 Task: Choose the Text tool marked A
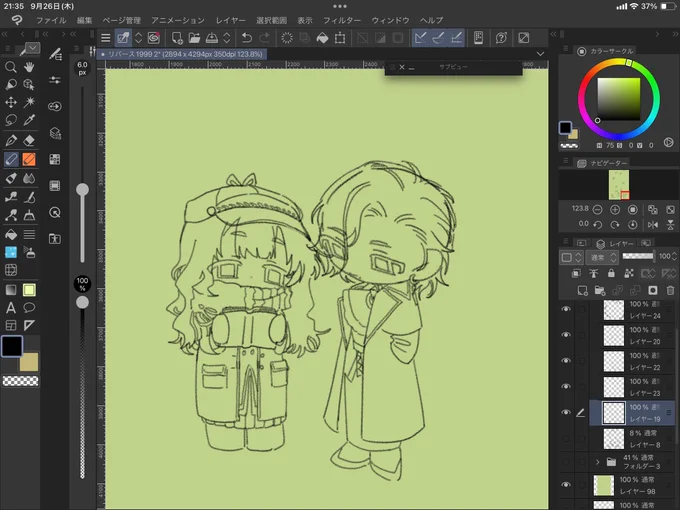[x=11, y=308]
